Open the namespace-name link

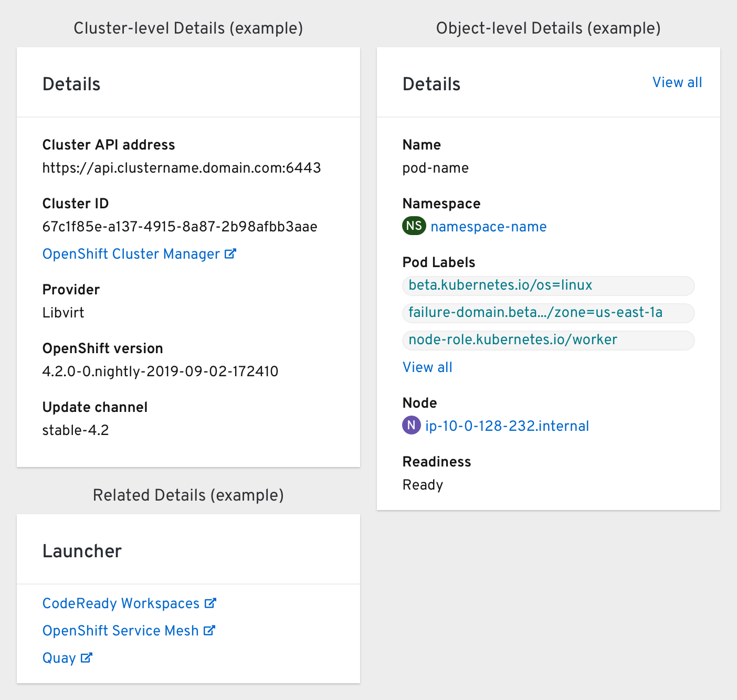click(x=489, y=227)
